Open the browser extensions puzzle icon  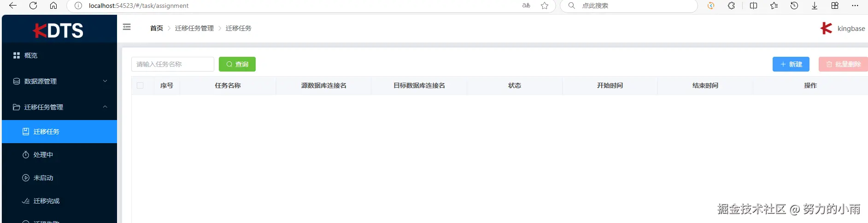(x=731, y=6)
